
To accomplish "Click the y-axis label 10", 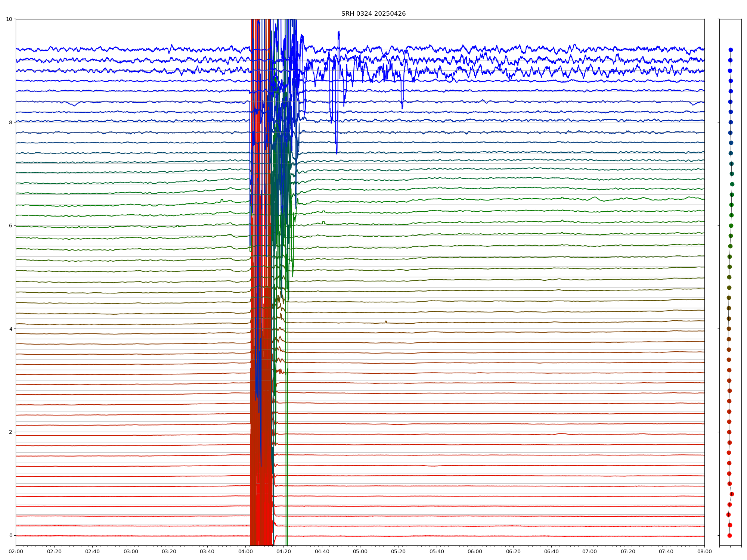I will (9, 19).
